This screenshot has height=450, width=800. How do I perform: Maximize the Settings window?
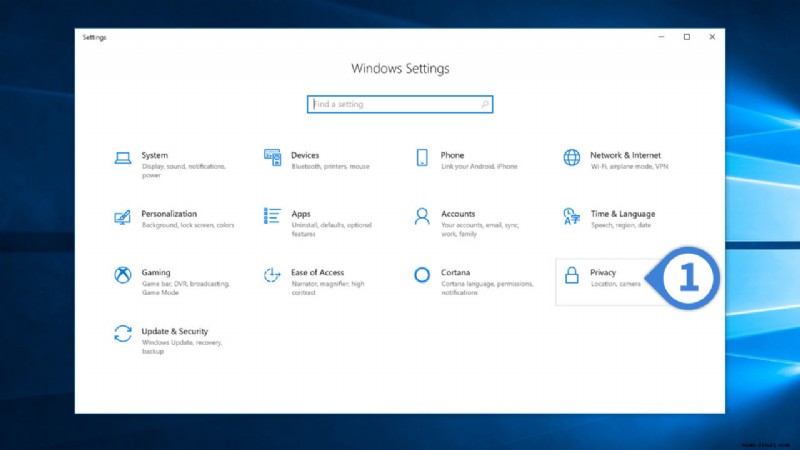(687, 37)
